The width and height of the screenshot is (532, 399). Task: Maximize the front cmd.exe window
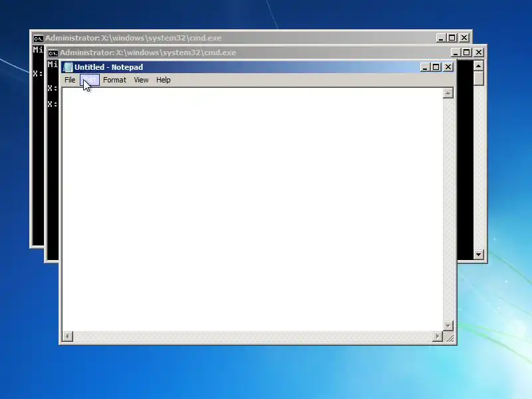coord(467,53)
